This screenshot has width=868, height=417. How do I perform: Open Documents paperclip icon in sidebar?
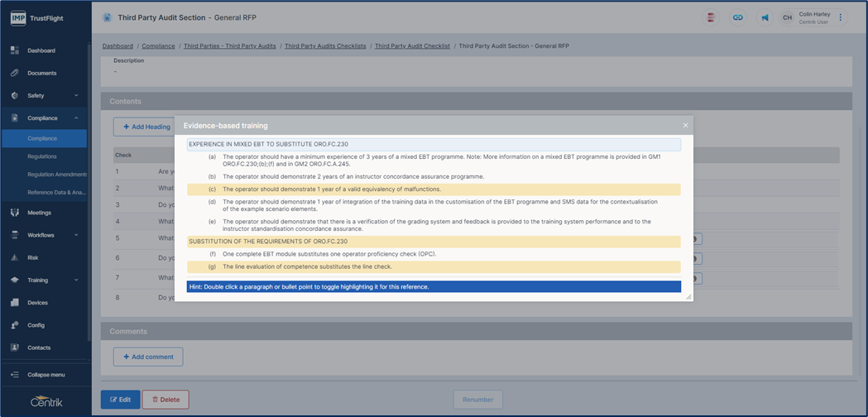tap(15, 73)
